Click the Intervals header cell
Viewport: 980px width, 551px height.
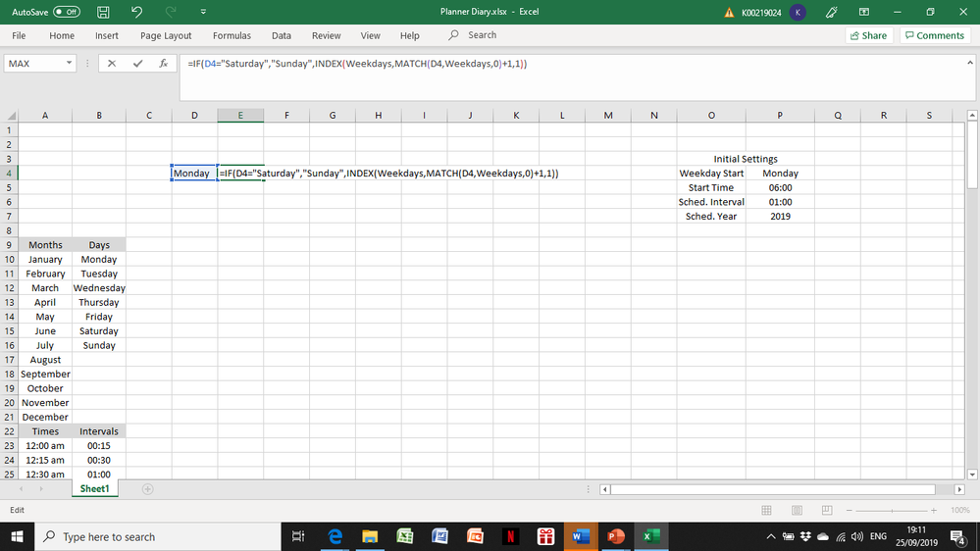99,431
